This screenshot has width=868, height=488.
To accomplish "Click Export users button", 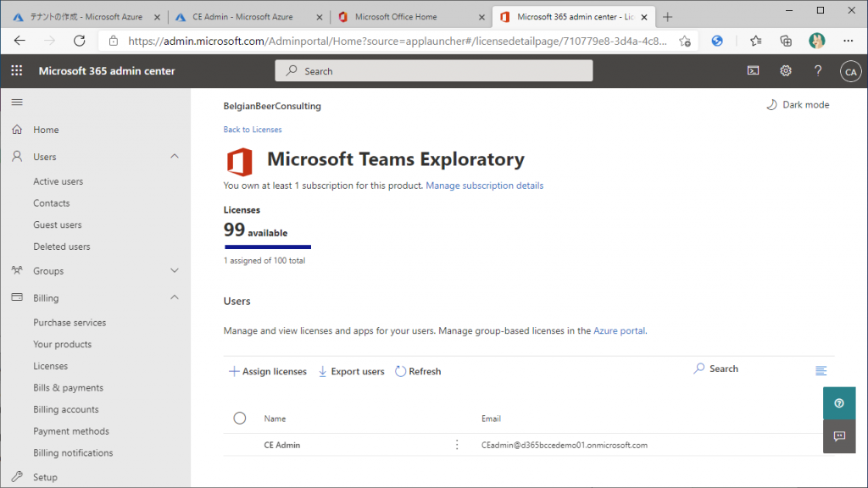I will [x=352, y=371].
